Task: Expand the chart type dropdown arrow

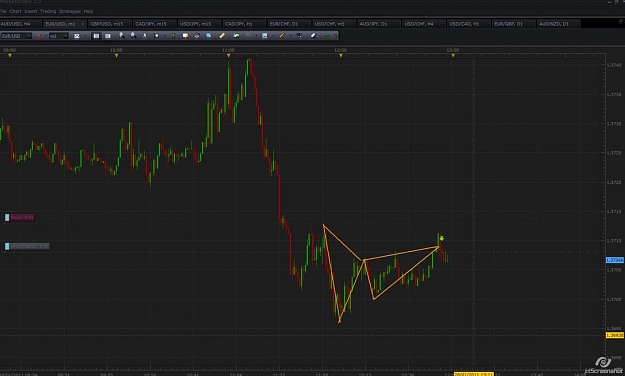Action: tap(46, 36)
